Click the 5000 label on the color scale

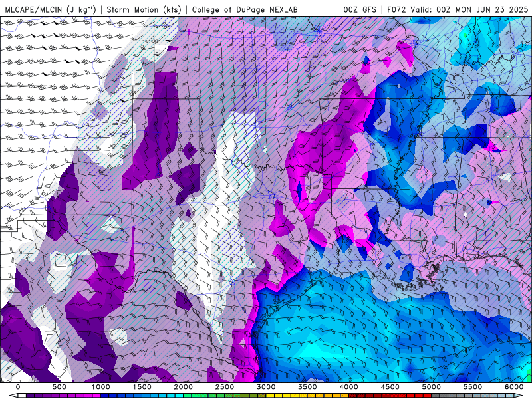pyautogui.click(x=431, y=387)
